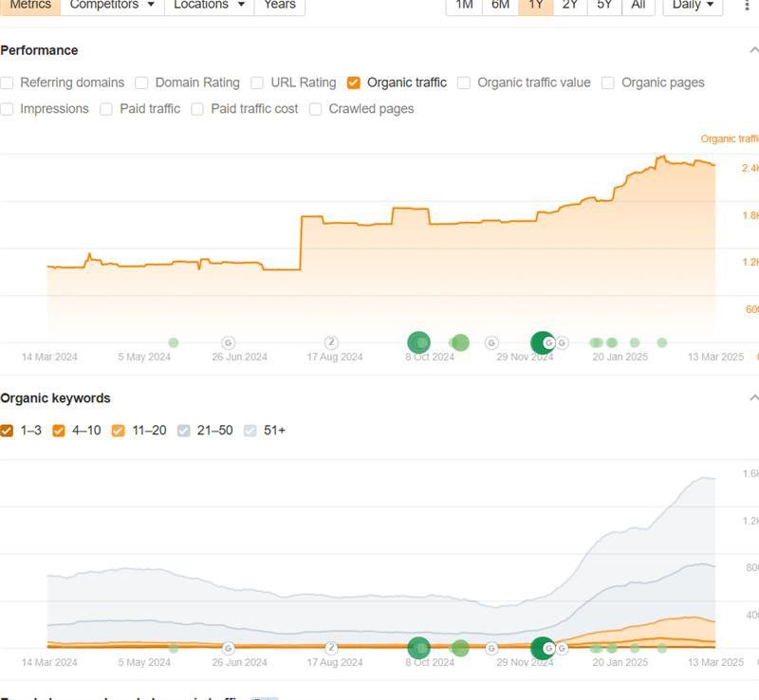Image resolution: width=759 pixels, height=700 pixels.
Task: Enable the Paid traffic checkbox
Action: (x=106, y=109)
